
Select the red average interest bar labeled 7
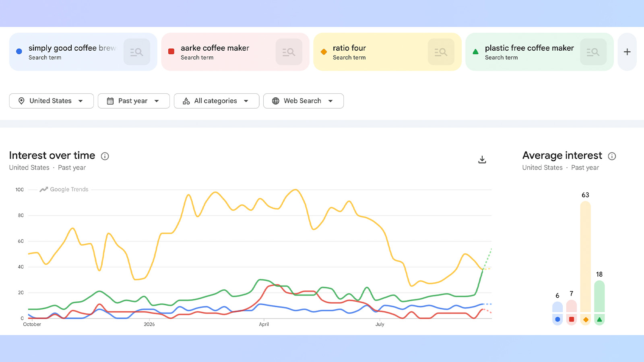(x=572, y=306)
